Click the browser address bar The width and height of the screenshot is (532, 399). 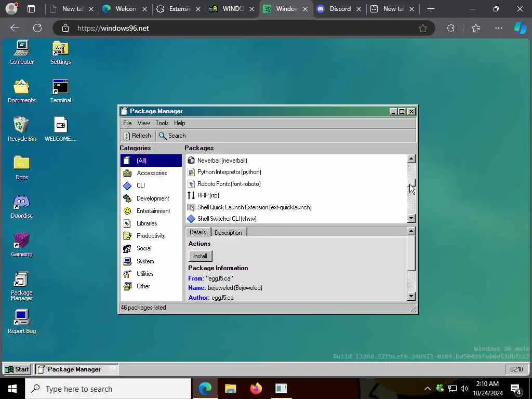coord(244,28)
